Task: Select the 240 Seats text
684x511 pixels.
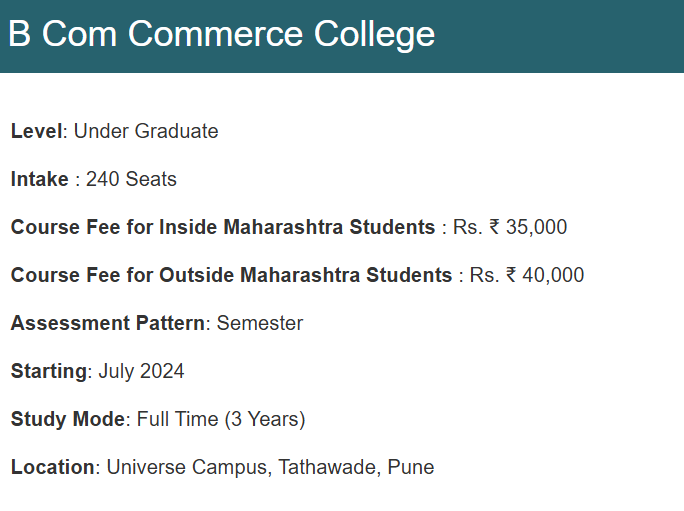Action: pos(131,179)
